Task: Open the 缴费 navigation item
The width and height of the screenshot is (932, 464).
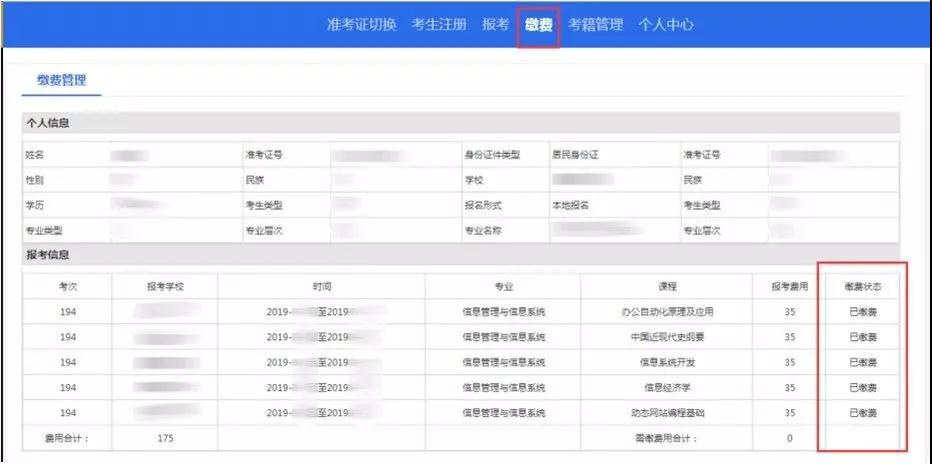Action: 539,25
